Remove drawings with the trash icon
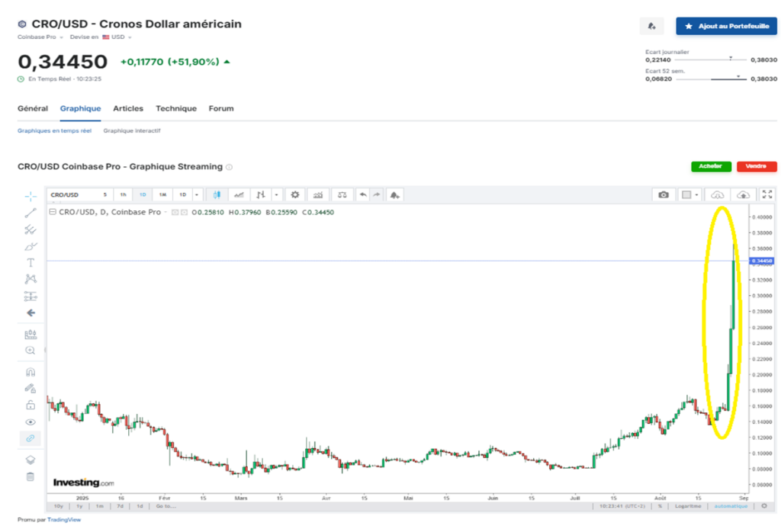 pos(31,477)
